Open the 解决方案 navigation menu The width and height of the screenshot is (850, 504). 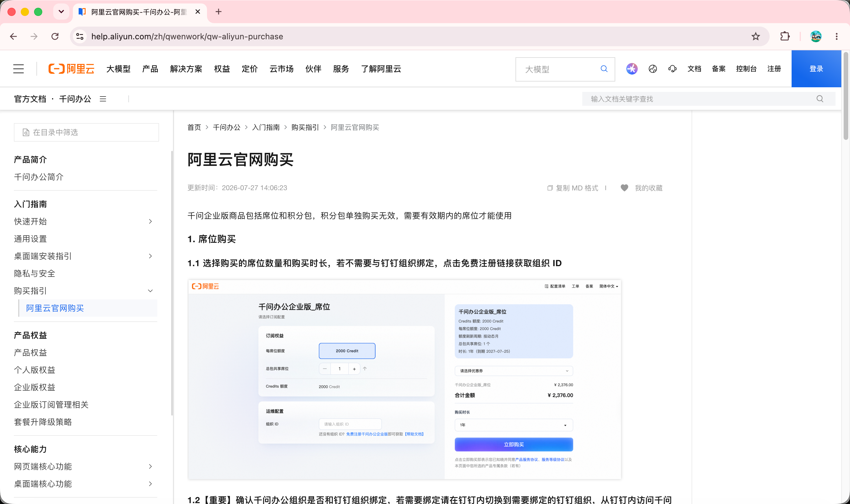[x=186, y=69]
